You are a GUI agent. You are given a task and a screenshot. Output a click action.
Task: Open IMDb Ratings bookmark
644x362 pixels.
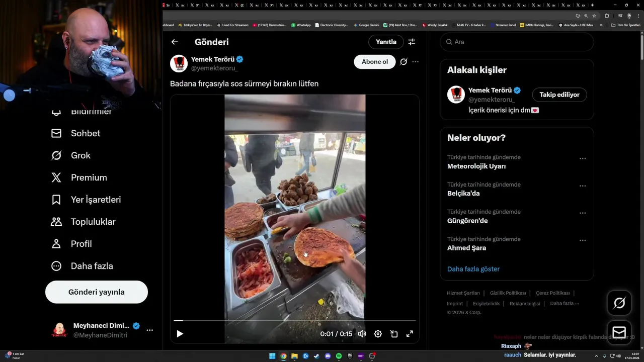(537, 25)
